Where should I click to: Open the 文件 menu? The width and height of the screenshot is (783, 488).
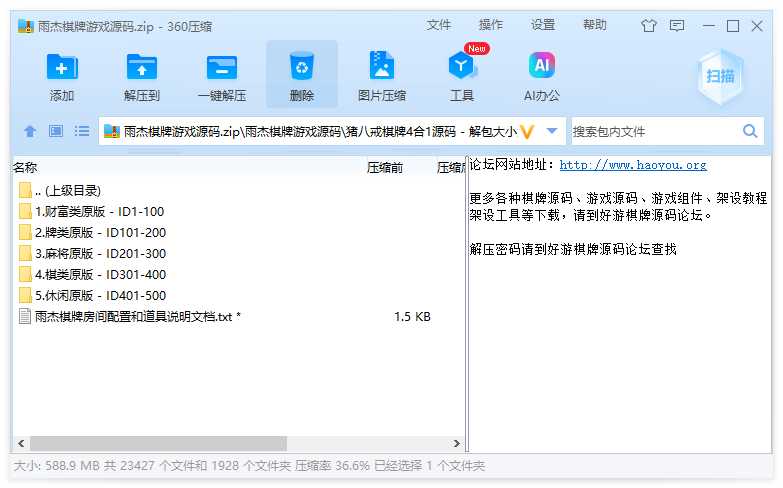tap(438, 25)
